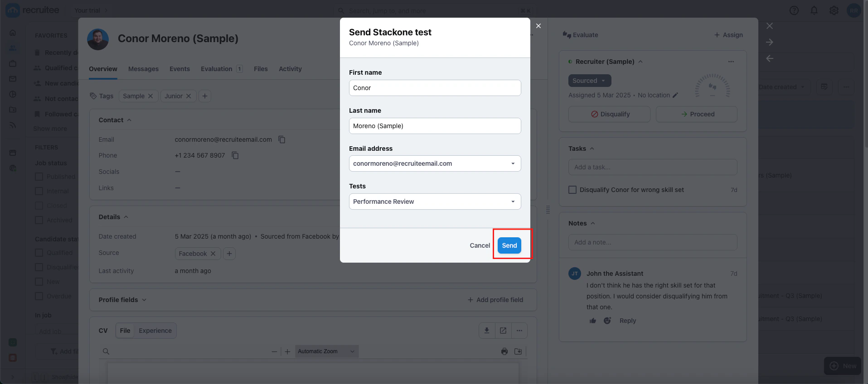Print the CV document
Image resolution: width=868 pixels, height=384 pixels.
pyautogui.click(x=504, y=351)
